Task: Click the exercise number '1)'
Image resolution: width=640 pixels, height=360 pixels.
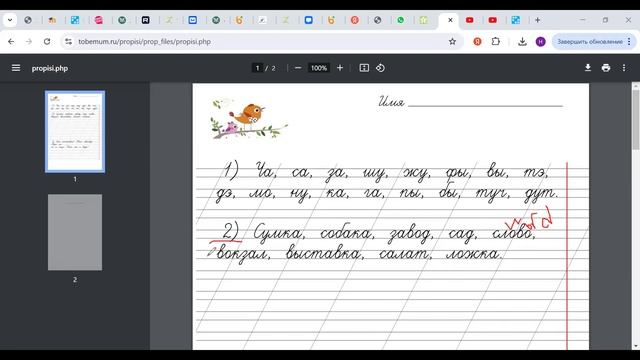Action: 231,170
